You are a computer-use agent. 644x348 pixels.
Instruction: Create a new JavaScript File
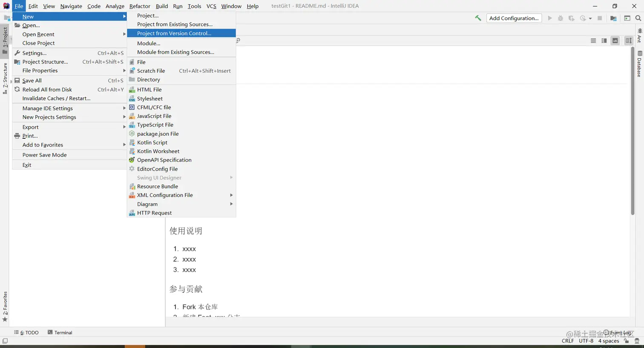pyautogui.click(x=181, y=116)
